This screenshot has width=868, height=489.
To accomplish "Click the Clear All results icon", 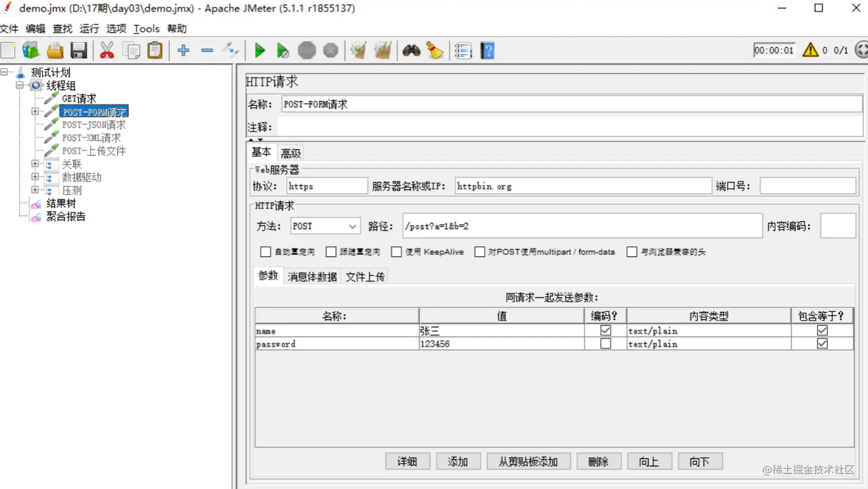I will pos(383,51).
